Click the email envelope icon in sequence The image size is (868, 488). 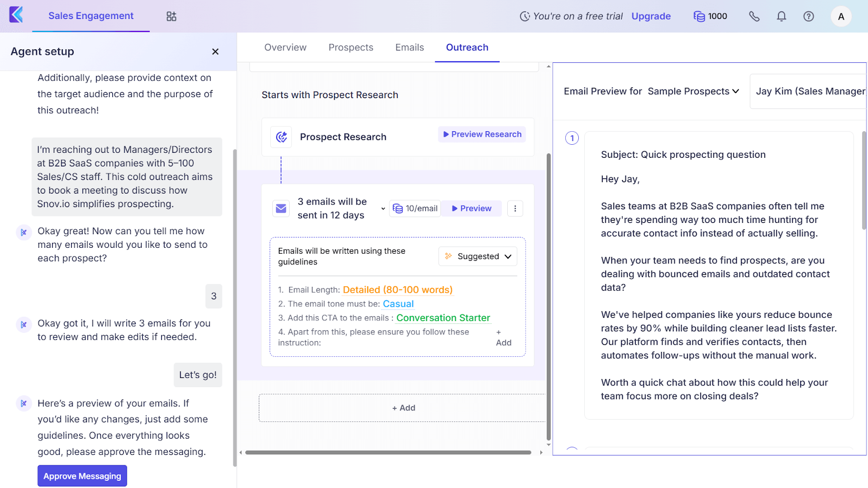point(282,208)
